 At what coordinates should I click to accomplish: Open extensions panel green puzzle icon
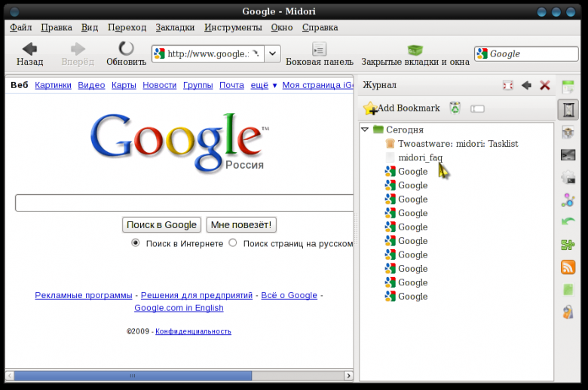(568, 245)
